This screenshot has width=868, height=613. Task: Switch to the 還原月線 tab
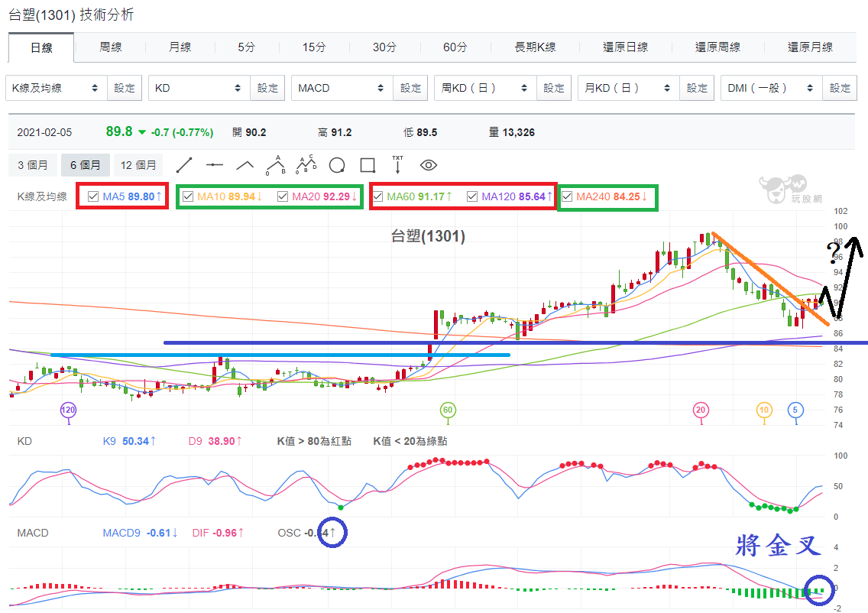[x=810, y=47]
